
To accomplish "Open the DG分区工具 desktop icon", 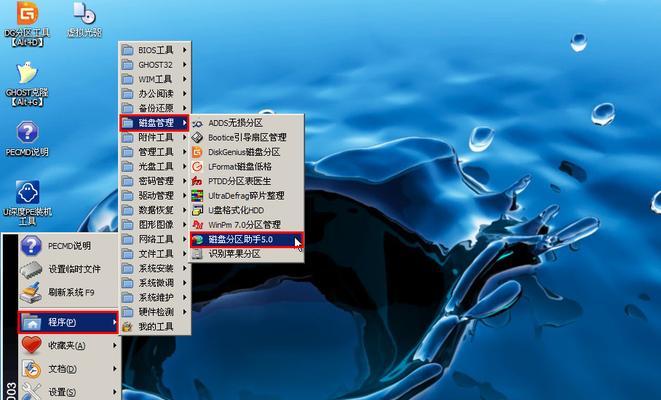I will [27, 20].
